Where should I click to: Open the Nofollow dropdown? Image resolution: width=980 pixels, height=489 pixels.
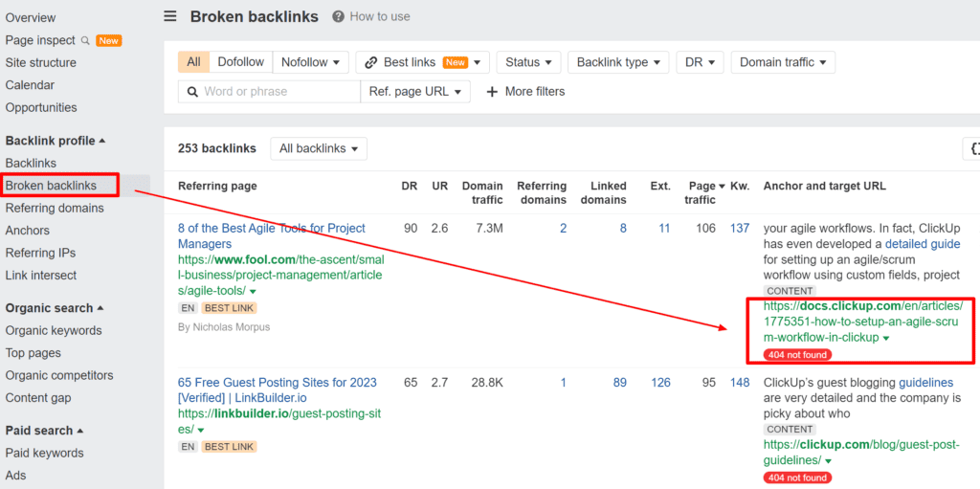click(310, 62)
